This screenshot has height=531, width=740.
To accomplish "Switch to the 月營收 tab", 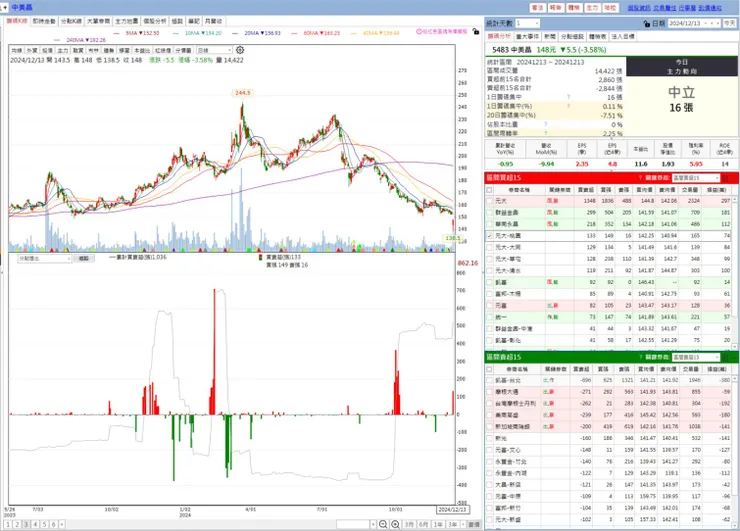I will [x=213, y=21].
